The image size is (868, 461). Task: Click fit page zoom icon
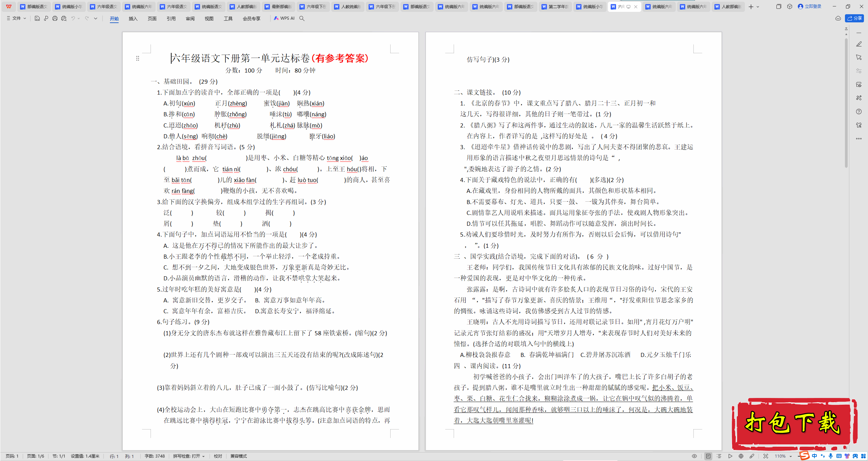(766, 456)
